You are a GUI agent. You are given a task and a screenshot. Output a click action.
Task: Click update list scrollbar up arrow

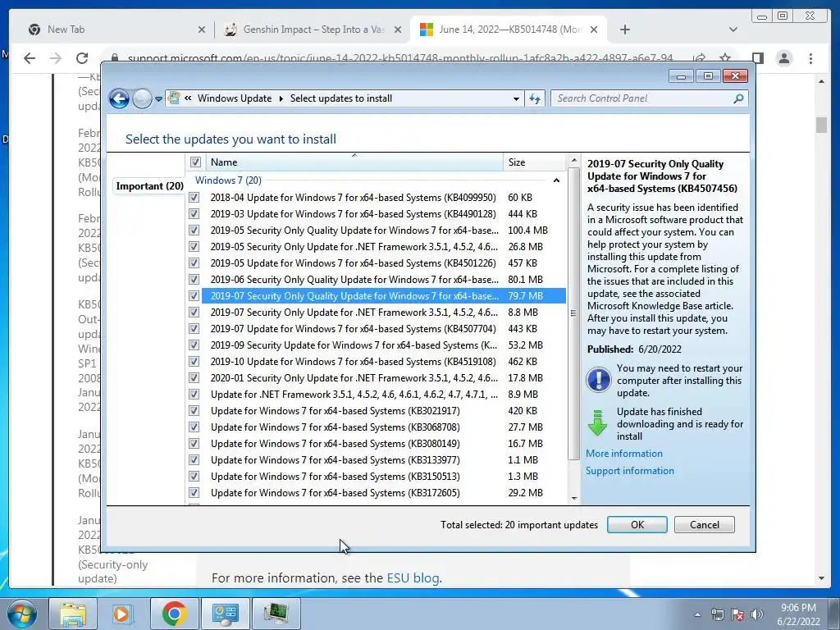click(x=573, y=160)
